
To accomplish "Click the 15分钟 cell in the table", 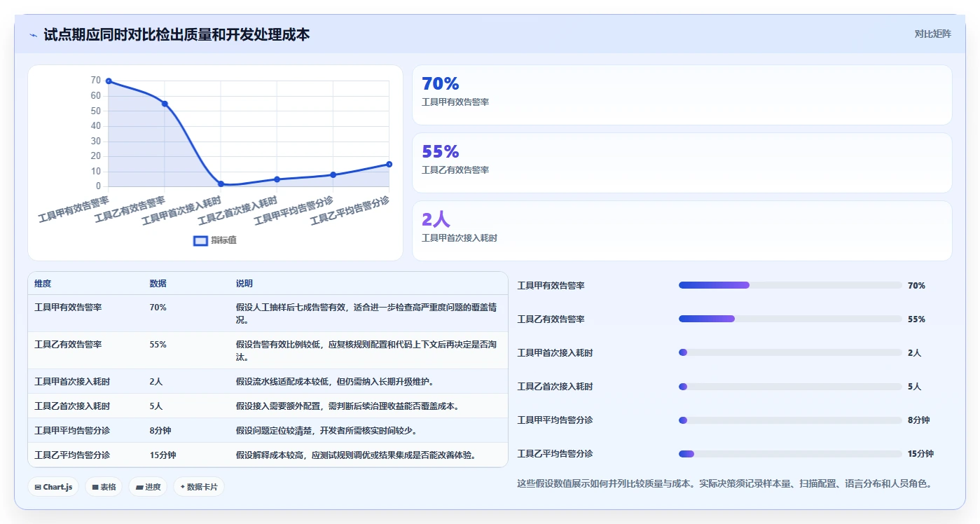I will [x=163, y=455].
